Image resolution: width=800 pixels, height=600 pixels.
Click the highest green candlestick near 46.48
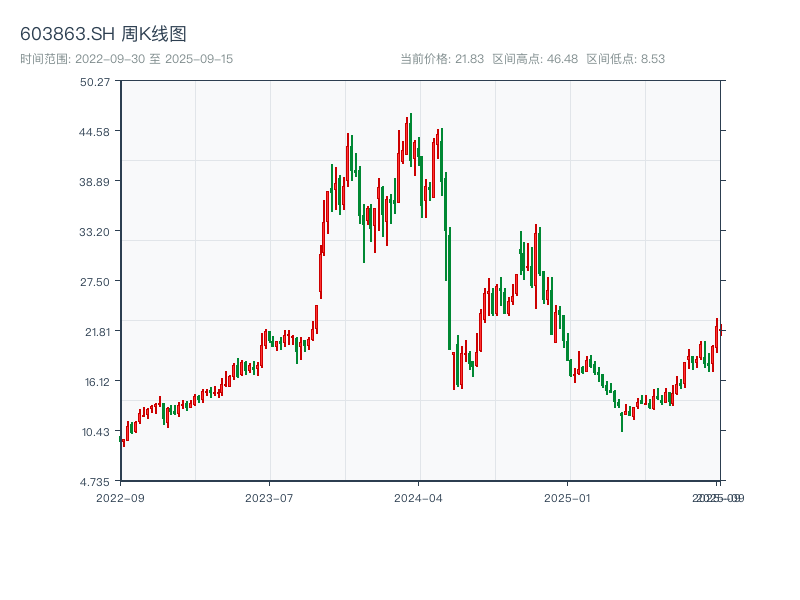pos(411,139)
